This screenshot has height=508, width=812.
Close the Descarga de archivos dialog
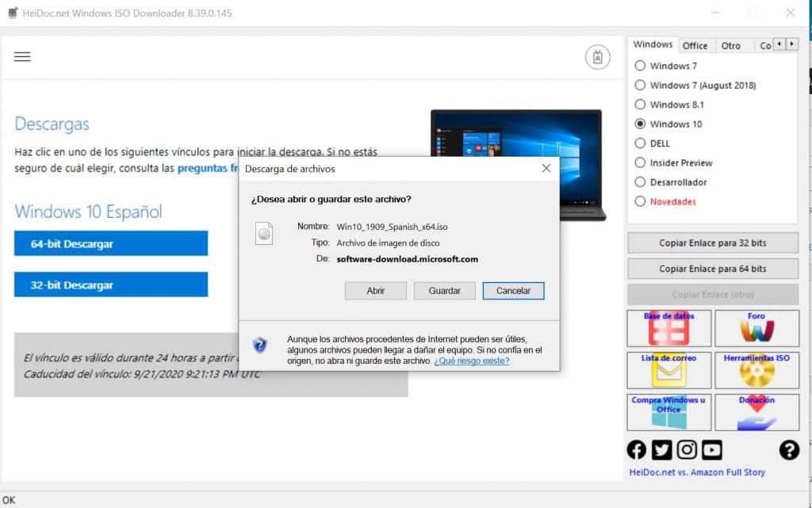pos(546,168)
